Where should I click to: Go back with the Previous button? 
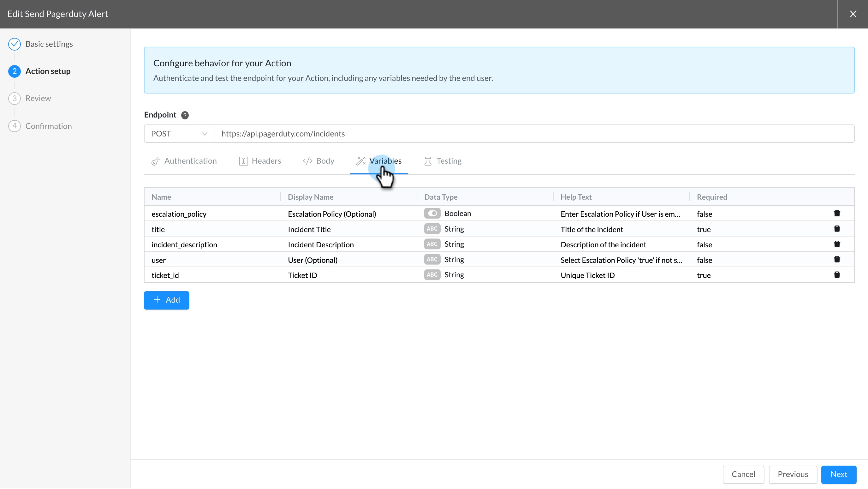tap(793, 475)
